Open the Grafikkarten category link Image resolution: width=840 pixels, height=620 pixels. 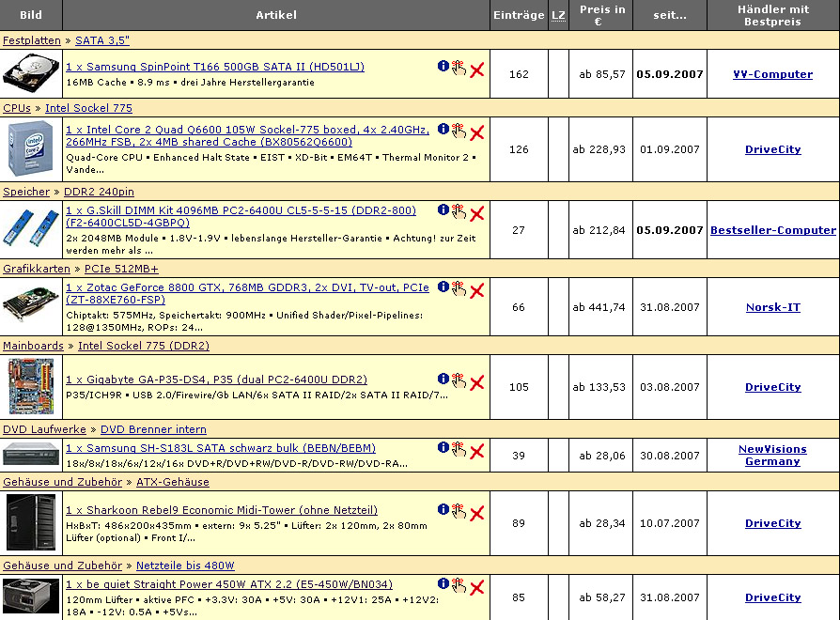37,269
